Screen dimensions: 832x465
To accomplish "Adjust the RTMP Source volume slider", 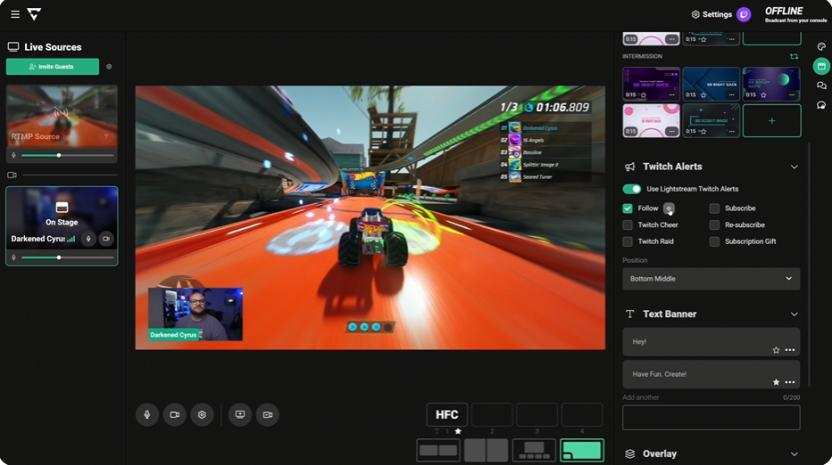I will point(67,156).
